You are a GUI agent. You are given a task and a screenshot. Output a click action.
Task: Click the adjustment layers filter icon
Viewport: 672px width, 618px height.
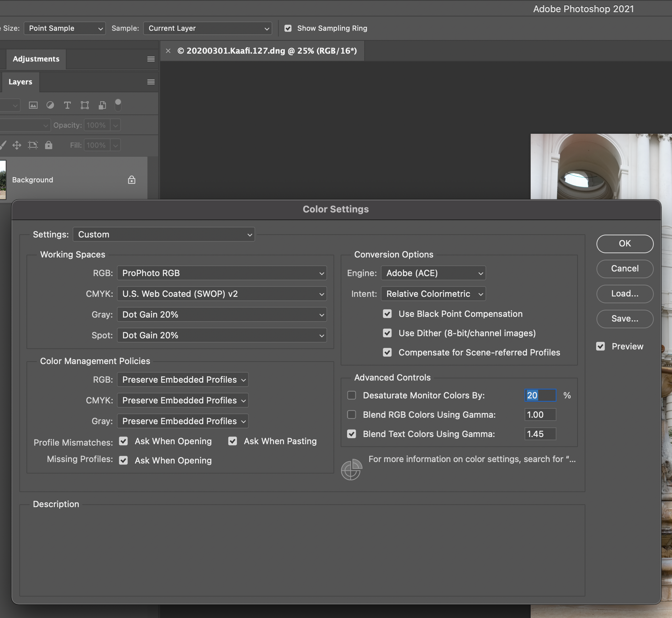click(50, 105)
